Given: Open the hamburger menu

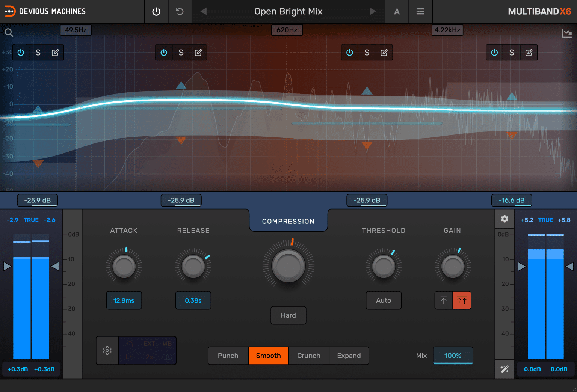Looking at the screenshot, I should click(x=420, y=11).
